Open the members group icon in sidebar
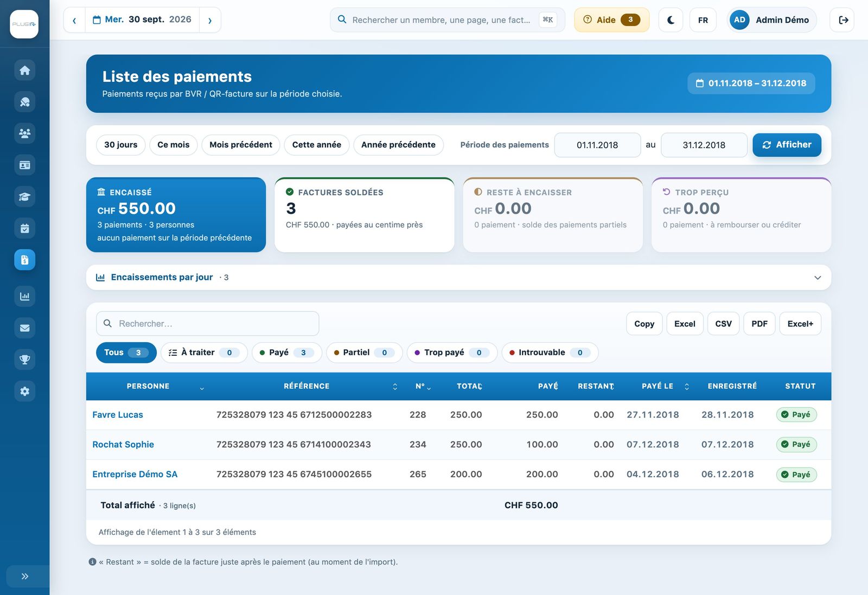 point(24,133)
